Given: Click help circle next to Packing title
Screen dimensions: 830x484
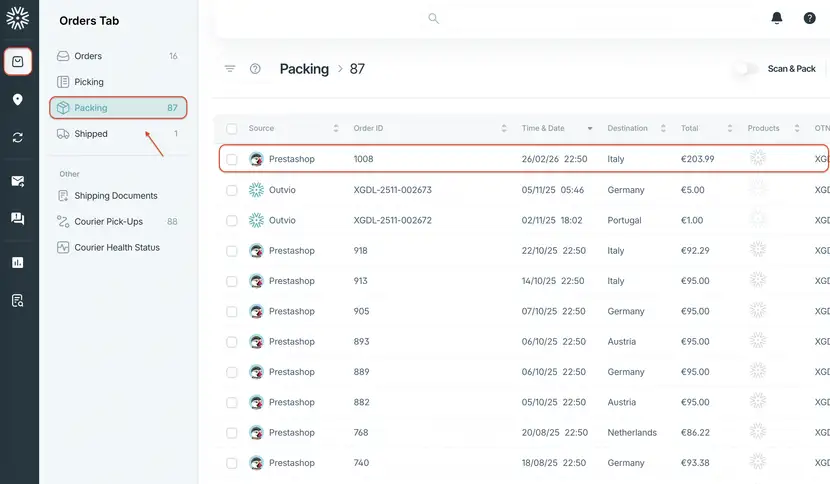Looking at the screenshot, I should (x=255, y=69).
